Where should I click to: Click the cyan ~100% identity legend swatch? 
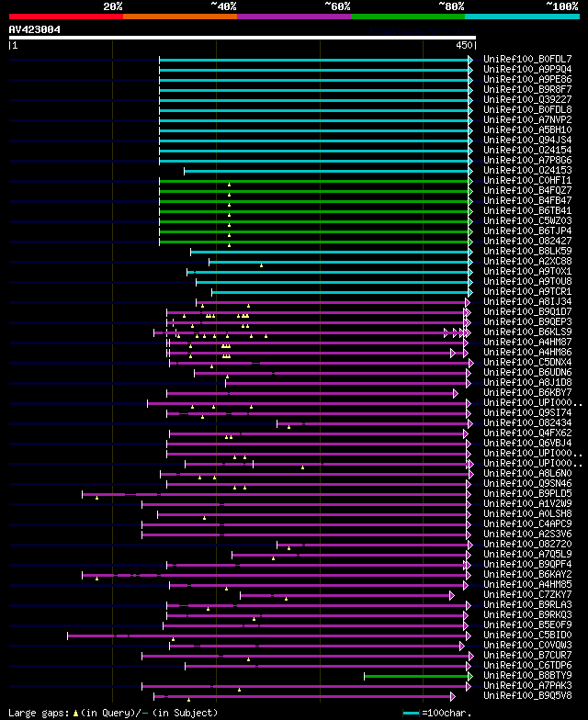pos(522,17)
